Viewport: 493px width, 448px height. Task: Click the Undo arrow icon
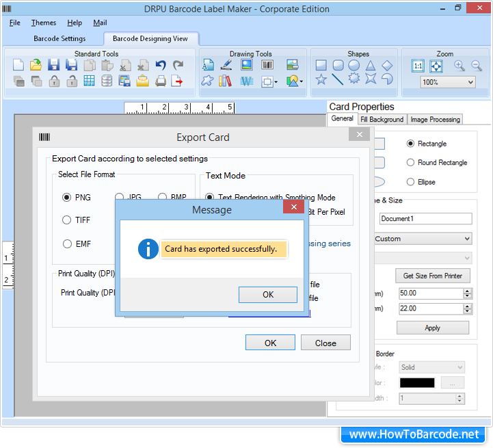pyautogui.click(x=161, y=65)
